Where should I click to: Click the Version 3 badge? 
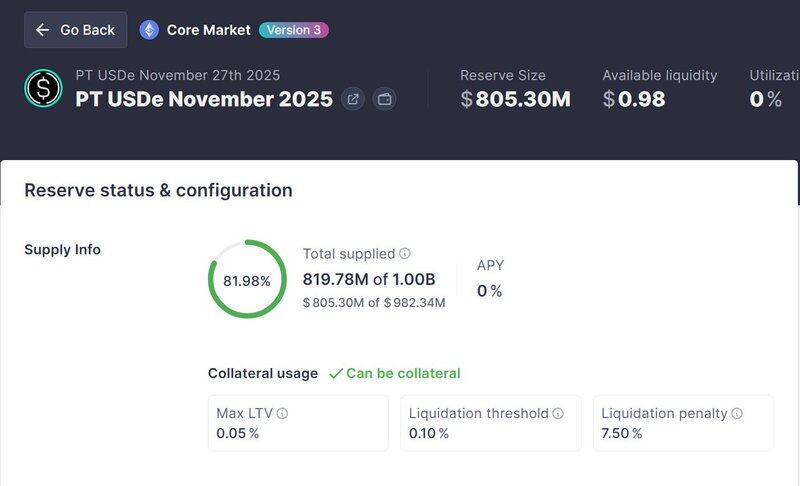click(x=294, y=30)
